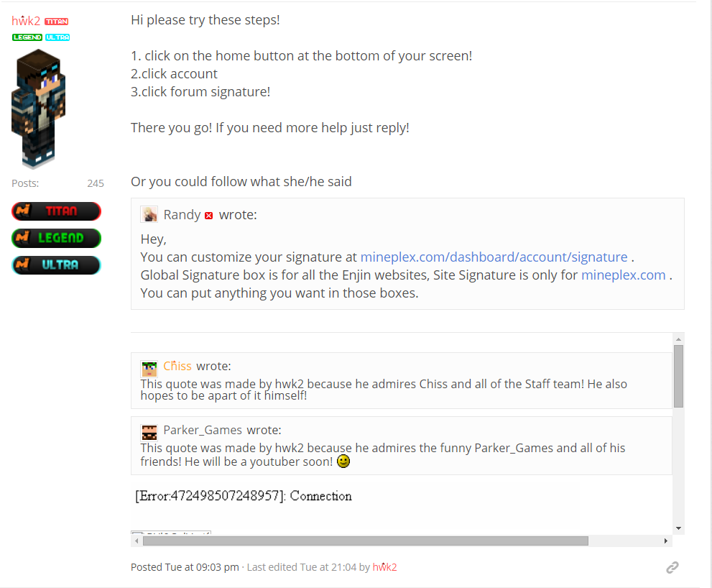The height and width of the screenshot is (588, 712).
Task: Click the hwk2 name in last edited line
Action: click(384, 567)
